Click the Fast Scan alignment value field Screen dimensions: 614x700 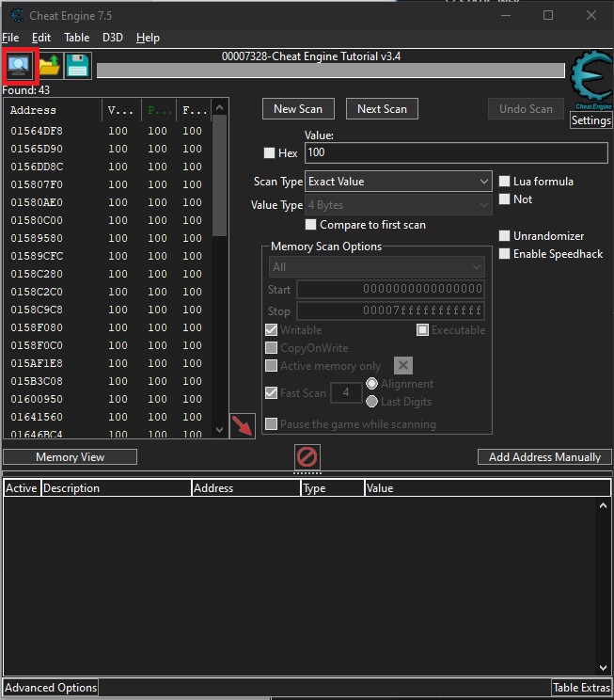coord(346,392)
